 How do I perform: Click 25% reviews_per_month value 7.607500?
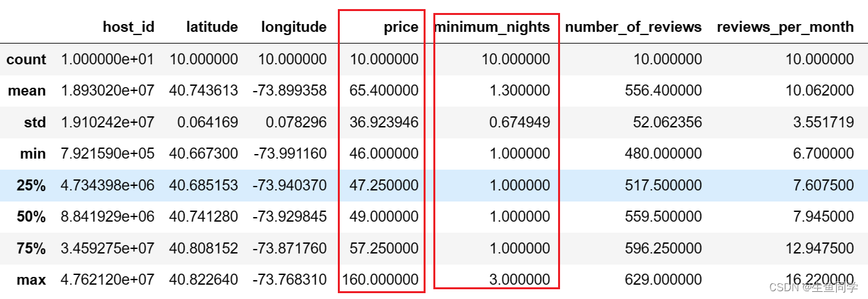click(x=823, y=185)
